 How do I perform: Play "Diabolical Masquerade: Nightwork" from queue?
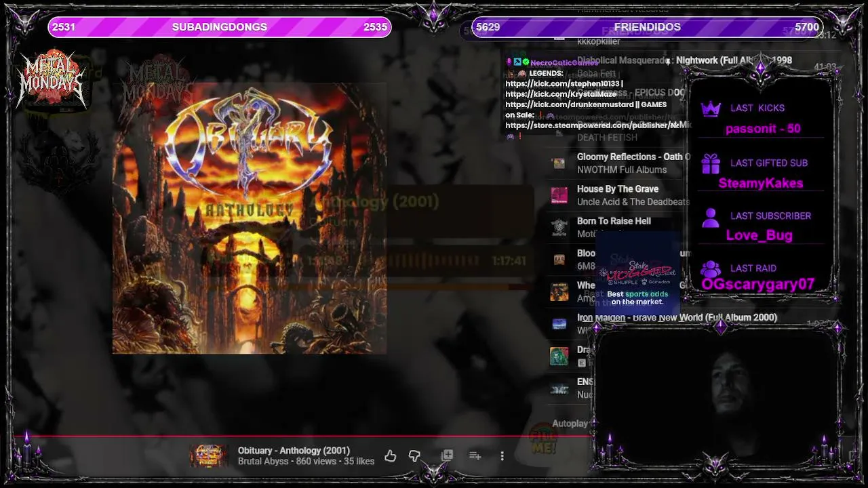[x=684, y=60]
